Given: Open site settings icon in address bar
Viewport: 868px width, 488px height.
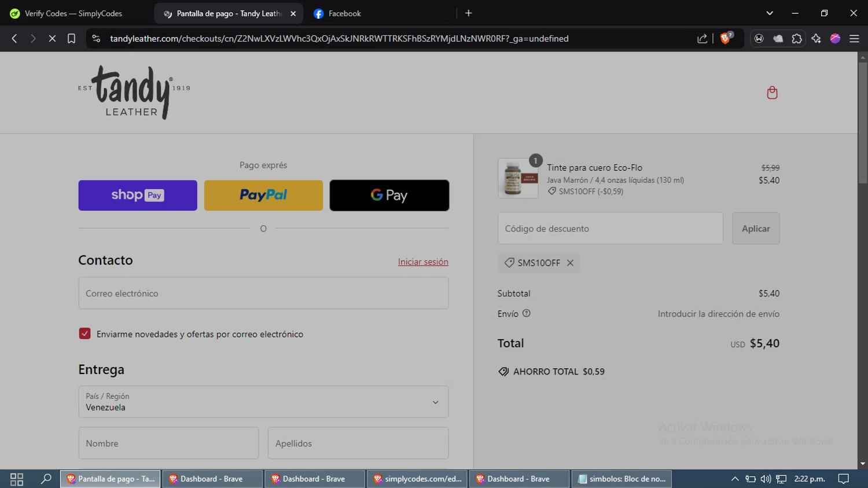Looking at the screenshot, I should pos(96,39).
